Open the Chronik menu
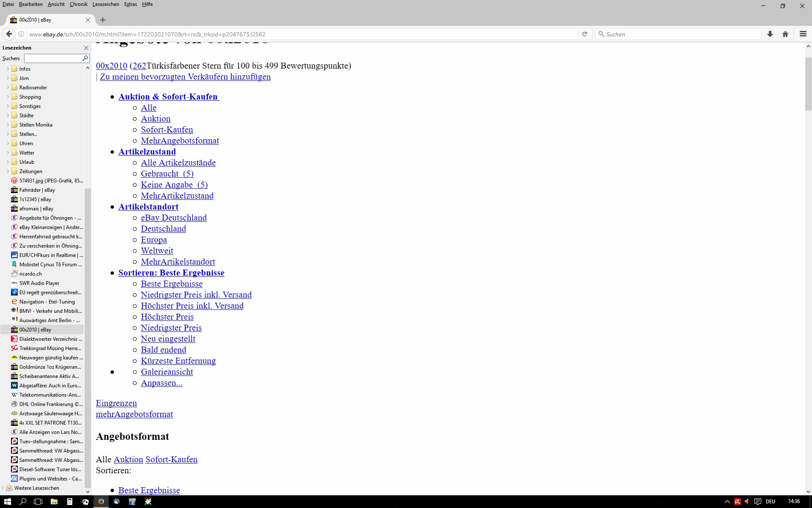 [x=78, y=4]
